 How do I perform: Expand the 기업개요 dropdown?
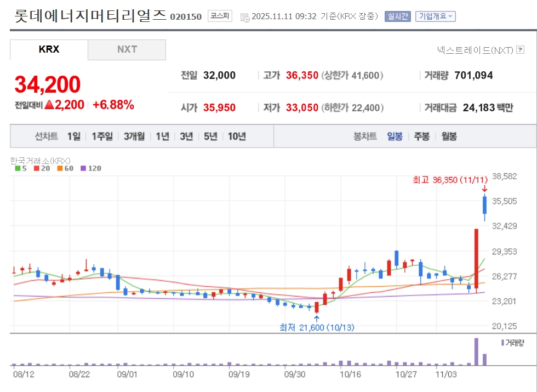pyautogui.click(x=435, y=16)
